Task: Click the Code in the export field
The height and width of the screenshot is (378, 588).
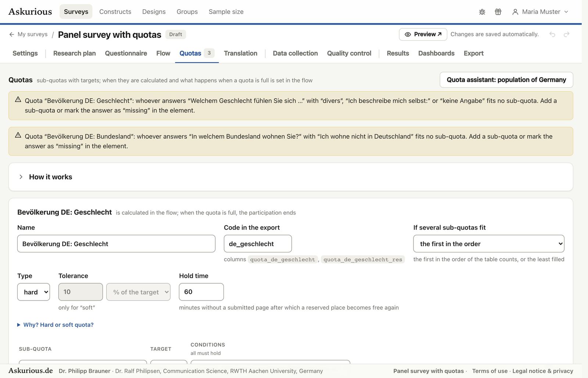Action: (x=258, y=244)
